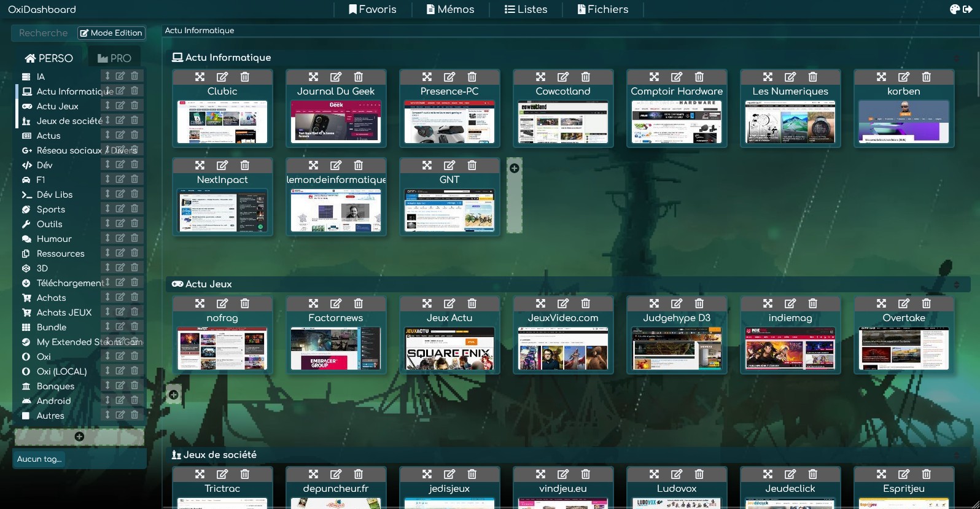Move the Presence-PC tile with its arrows icon
Viewport: 980px width, 509px height.
click(427, 77)
